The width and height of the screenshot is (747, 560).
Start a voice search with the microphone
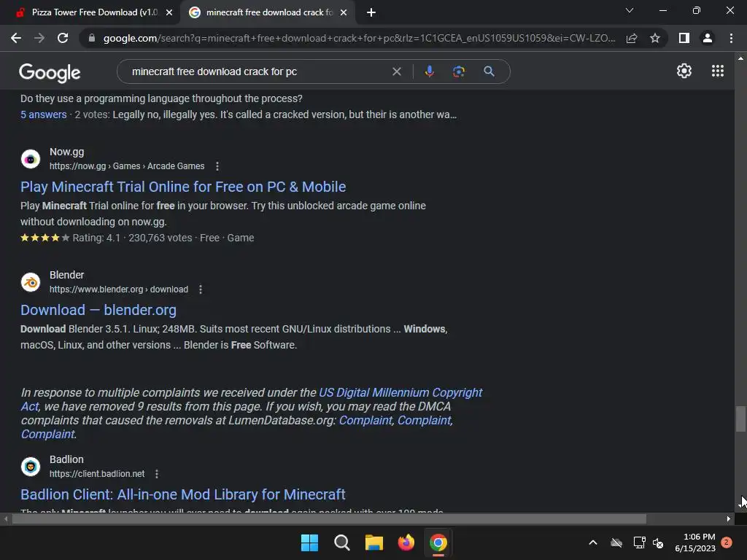click(x=429, y=71)
